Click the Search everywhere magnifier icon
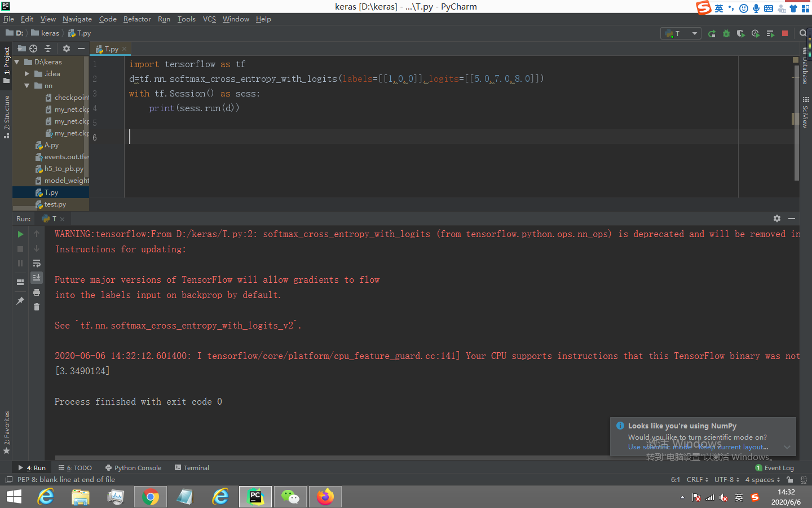 pyautogui.click(x=803, y=33)
